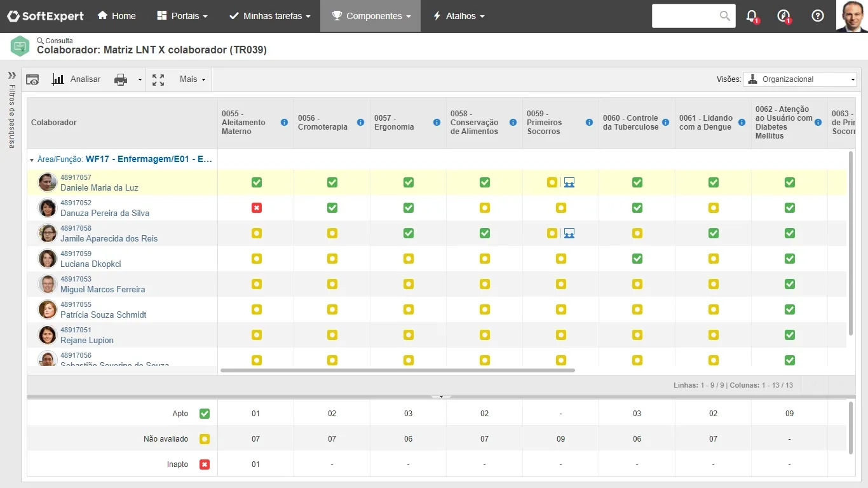Viewport: 868px width, 488px height.
Task: Click the horizontal scrollbar of the matrix
Action: [x=397, y=370]
